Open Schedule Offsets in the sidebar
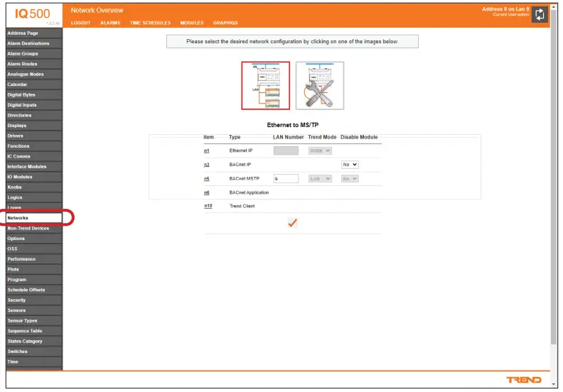Viewport: 563px width, 392px height. click(34, 290)
